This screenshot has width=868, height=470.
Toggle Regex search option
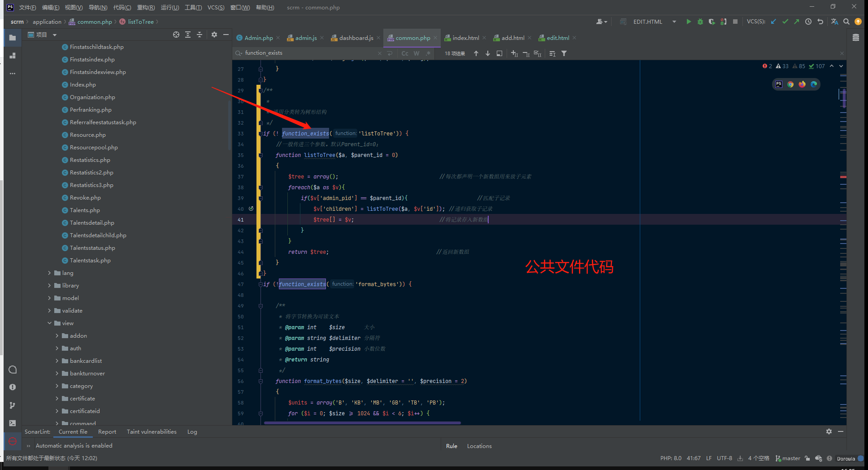(x=428, y=53)
